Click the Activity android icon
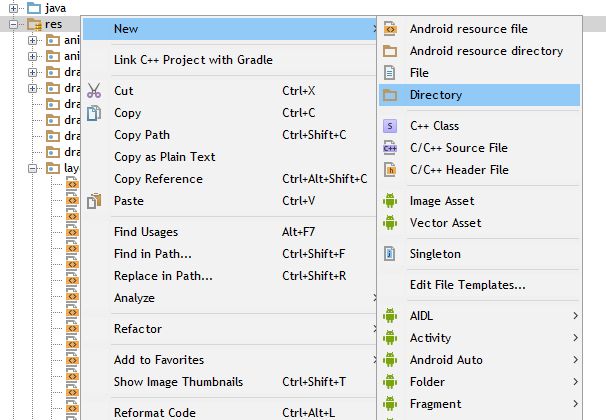 [x=390, y=338]
